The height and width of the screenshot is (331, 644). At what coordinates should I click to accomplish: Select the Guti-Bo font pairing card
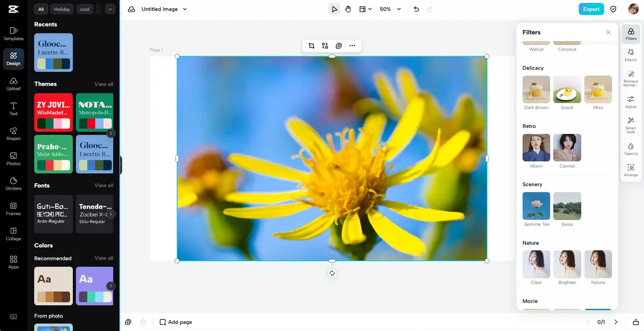(54, 214)
